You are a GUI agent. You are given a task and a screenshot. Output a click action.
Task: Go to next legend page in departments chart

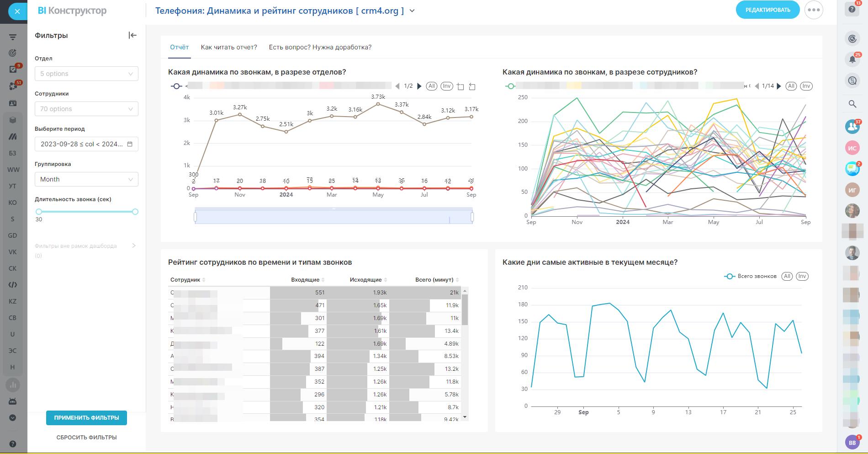click(419, 86)
